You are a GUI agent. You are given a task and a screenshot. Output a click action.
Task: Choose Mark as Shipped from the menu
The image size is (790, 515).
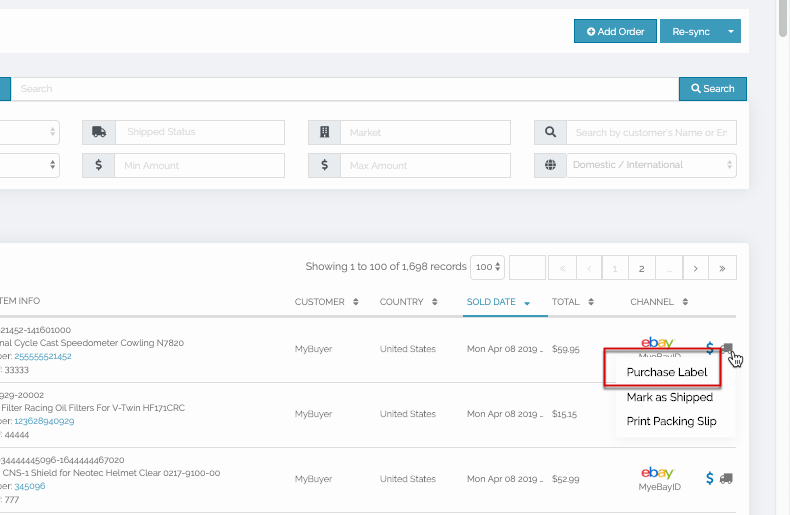[670, 397]
